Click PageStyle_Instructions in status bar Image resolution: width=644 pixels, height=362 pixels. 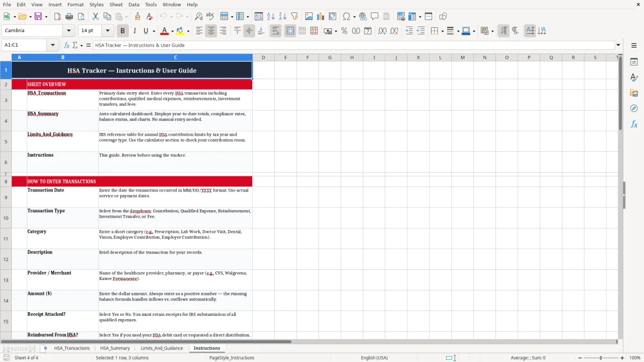[231, 358]
